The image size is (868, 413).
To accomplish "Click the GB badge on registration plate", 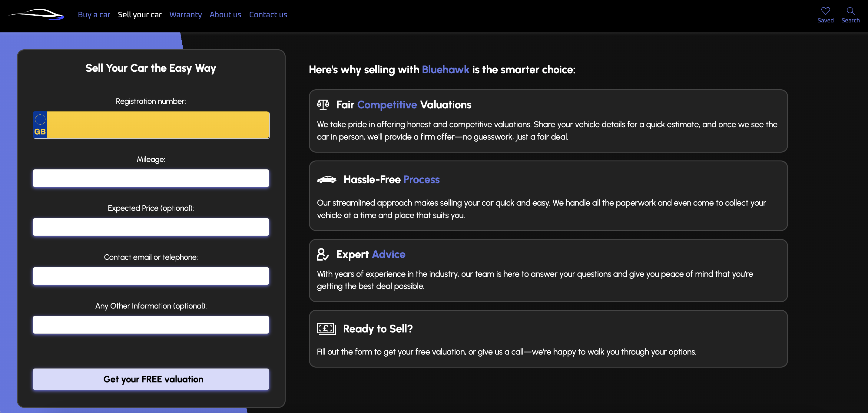I will (x=40, y=125).
